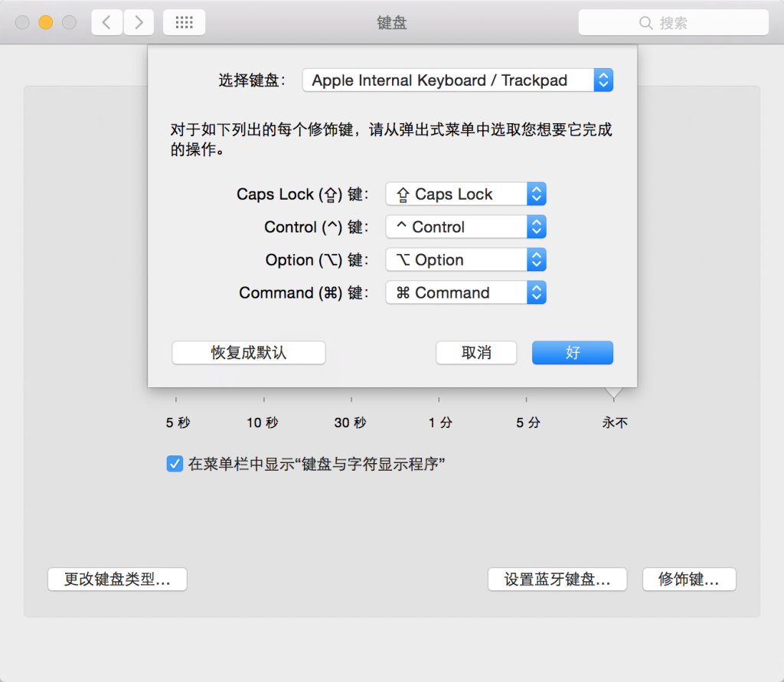Screen dimensions: 784x682
Task: Uncheck 在菜单栏中显示键盘与字符显示程序
Action: tap(174, 463)
